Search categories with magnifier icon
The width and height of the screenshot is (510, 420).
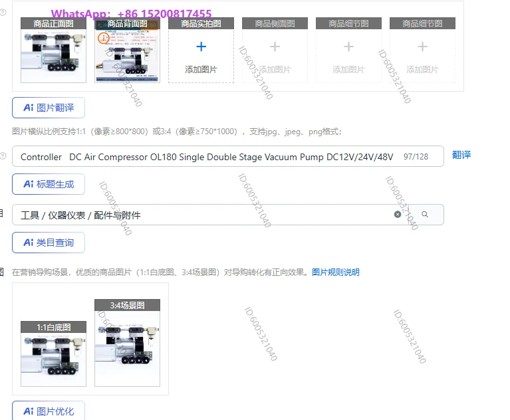425,214
